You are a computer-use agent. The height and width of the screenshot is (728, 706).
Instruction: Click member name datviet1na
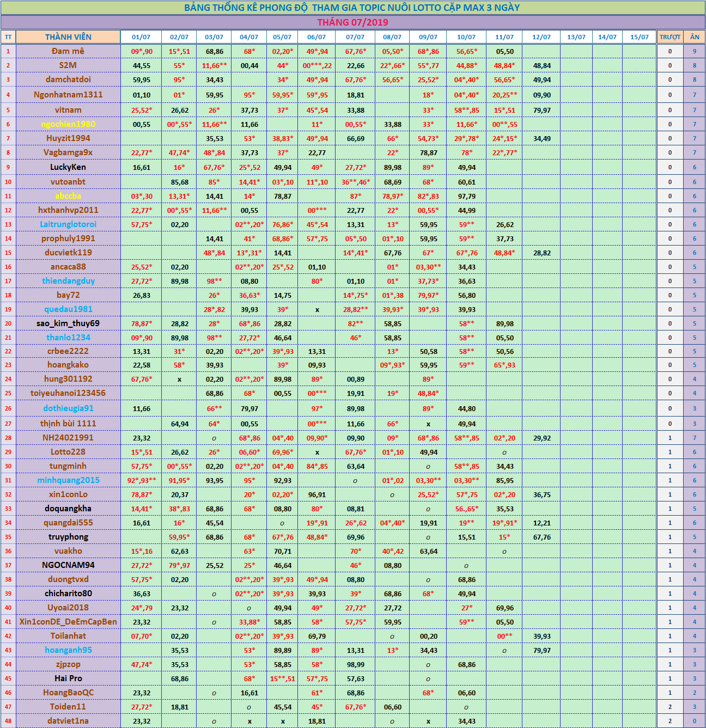[68, 721]
